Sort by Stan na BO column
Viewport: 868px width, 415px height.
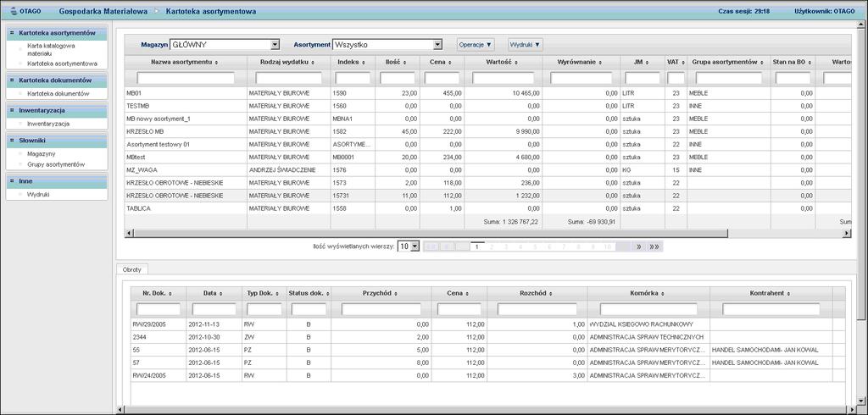793,62
